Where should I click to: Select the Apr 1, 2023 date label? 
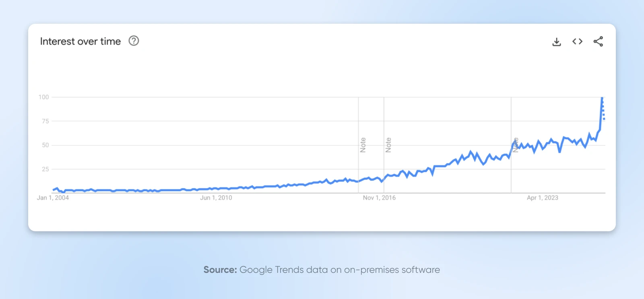tap(542, 198)
